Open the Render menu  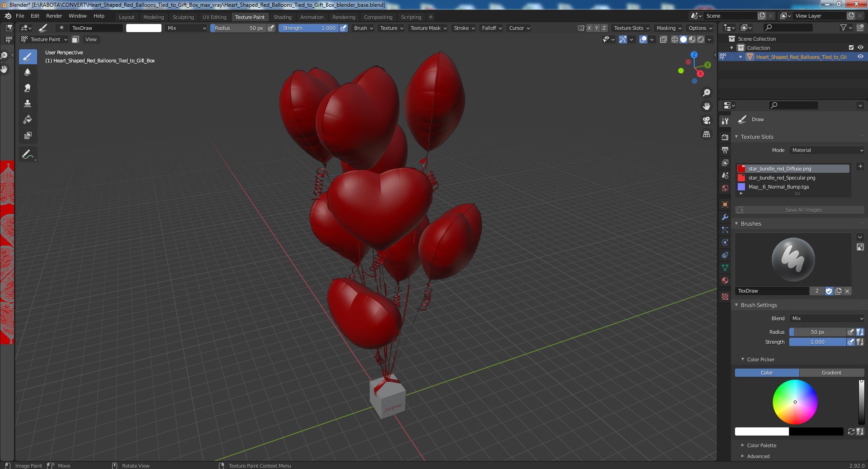54,16
